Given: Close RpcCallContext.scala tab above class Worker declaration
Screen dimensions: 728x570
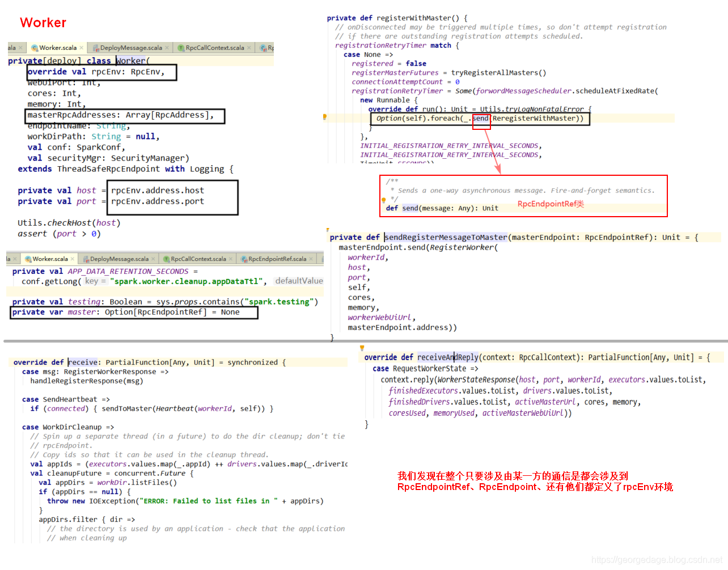Looking at the screenshot, I should tap(249, 48).
